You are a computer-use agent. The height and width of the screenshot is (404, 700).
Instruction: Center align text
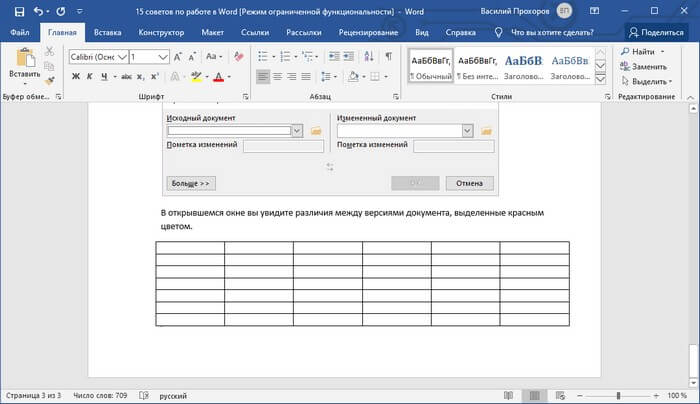(x=277, y=77)
